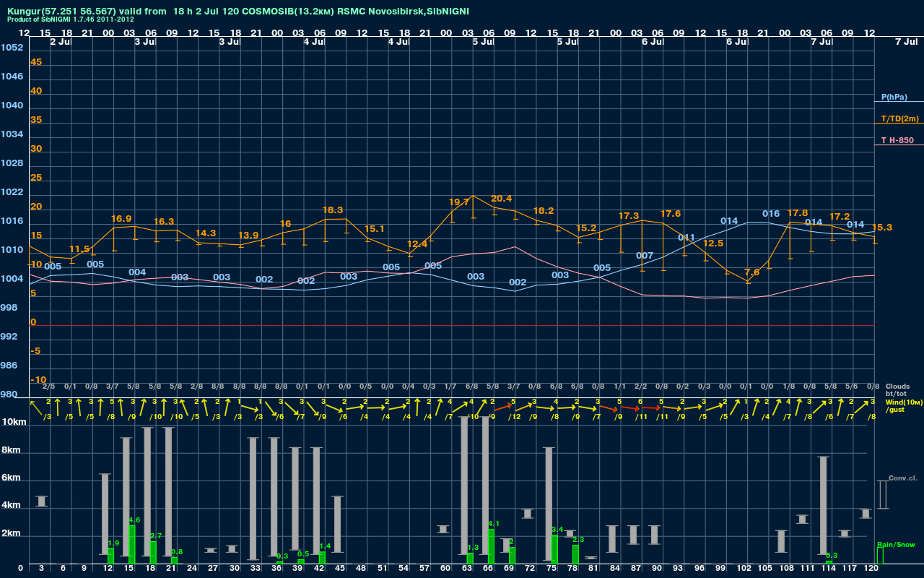Click the 15.3 temperature value
Viewport: 924px width, 578px height.
click(x=882, y=228)
